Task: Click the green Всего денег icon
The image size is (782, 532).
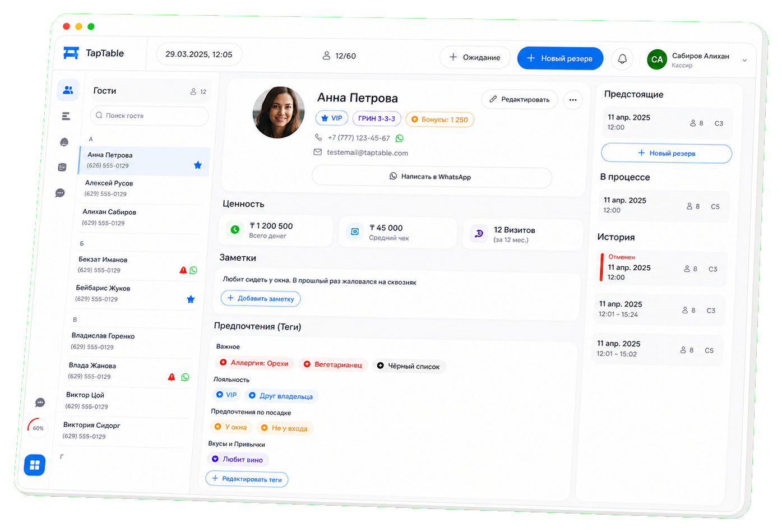Action: [235, 229]
